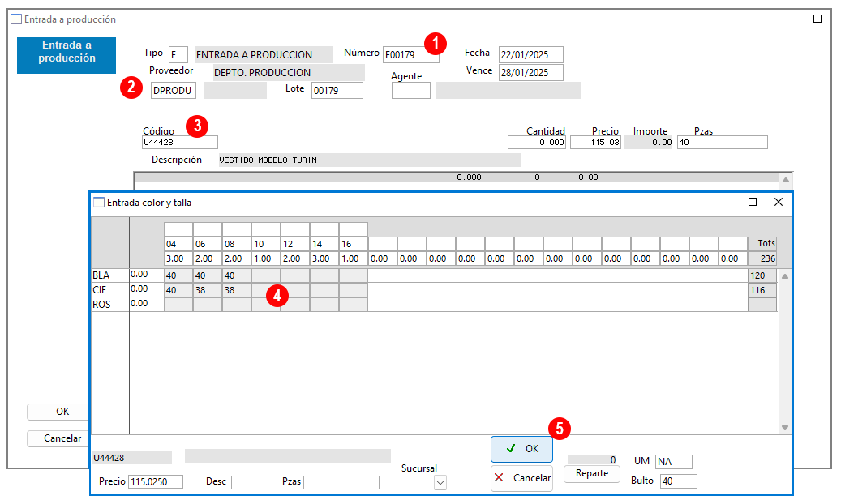Select the ROS row cell under size 04
The image size is (841, 504).
[178, 305]
